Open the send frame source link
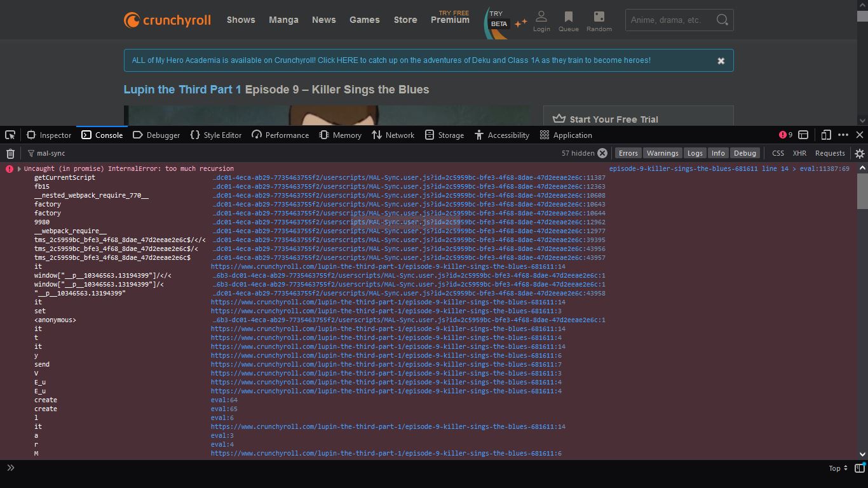Image resolution: width=868 pixels, height=488 pixels. pos(386,365)
